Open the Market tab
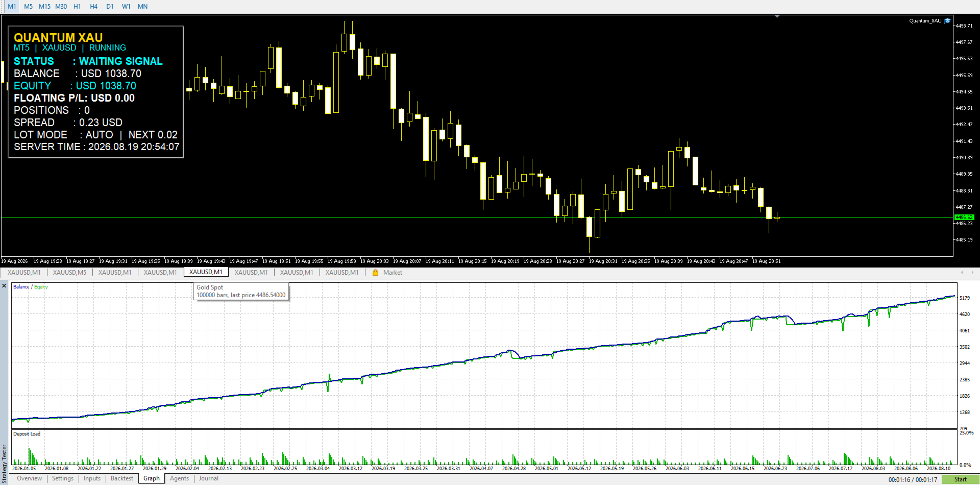980x485 pixels. pyautogui.click(x=393, y=273)
